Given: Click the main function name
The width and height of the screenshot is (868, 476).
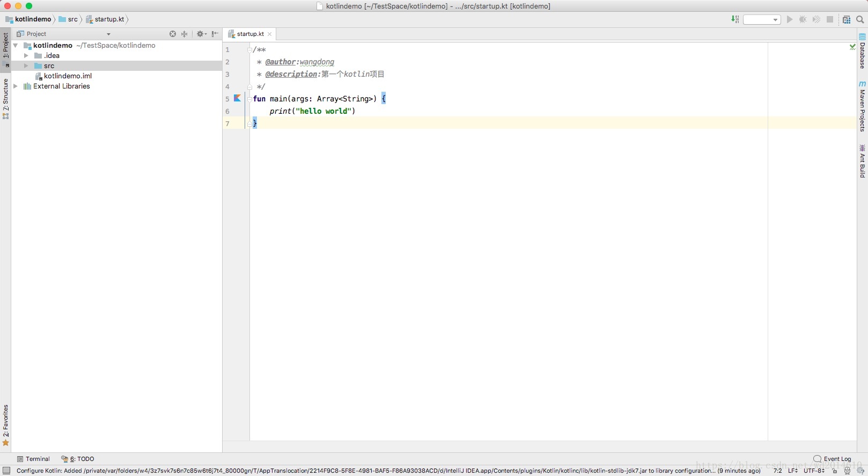Looking at the screenshot, I should pyautogui.click(x=278, y=99).
